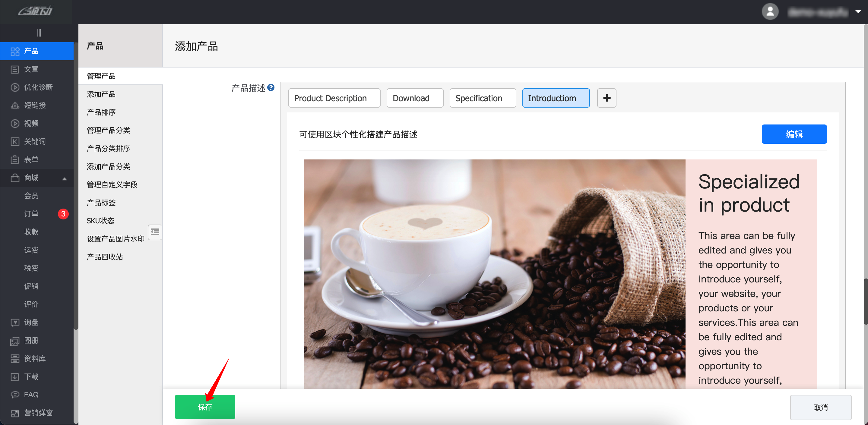Toggle the submenu panel collapse icon

155,232
